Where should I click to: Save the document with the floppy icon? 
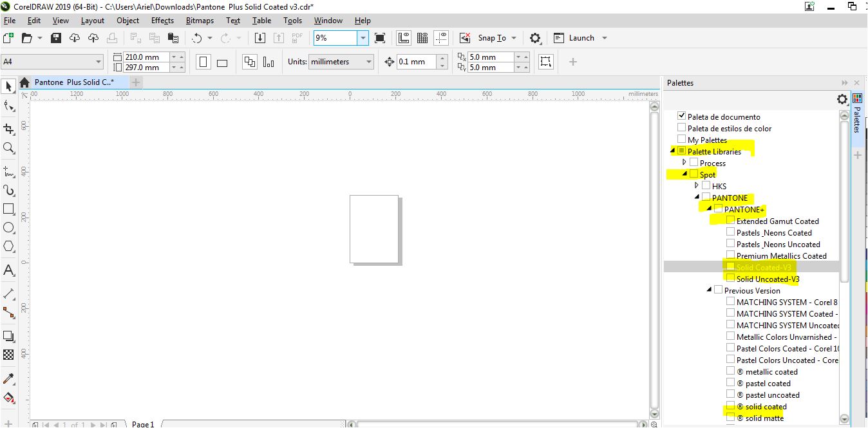click(56, 38)
